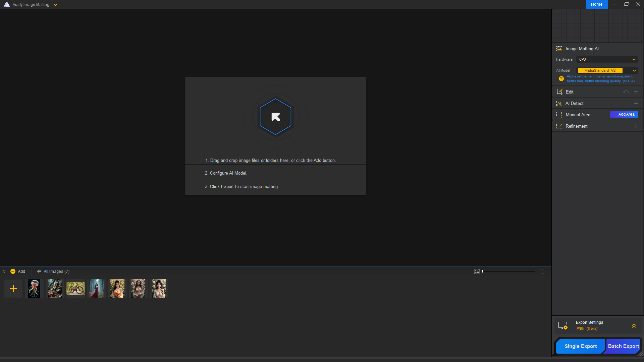
Task: Open Aiarty Image Matting title menu arrow
Action: (55, 5)
